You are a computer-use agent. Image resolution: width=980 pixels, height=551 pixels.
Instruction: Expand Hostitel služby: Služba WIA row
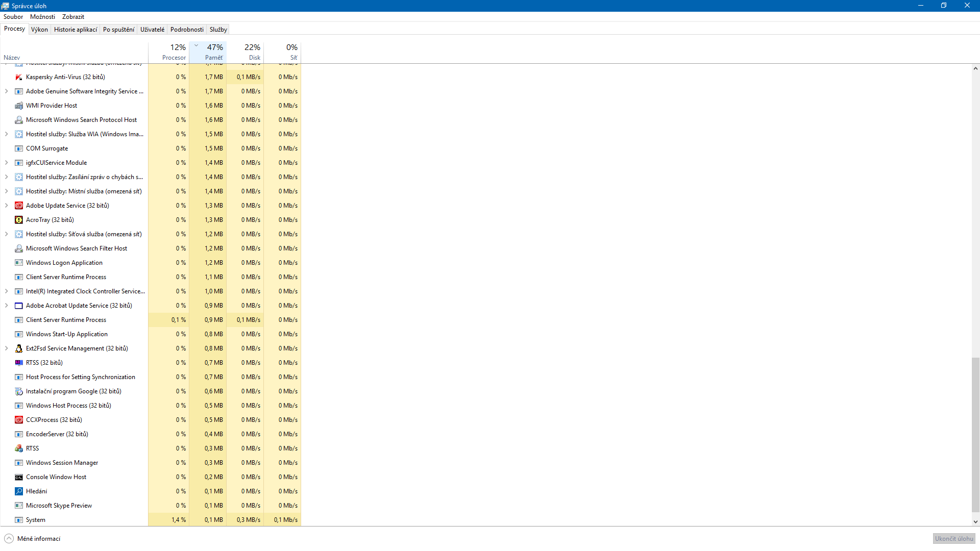6,134
